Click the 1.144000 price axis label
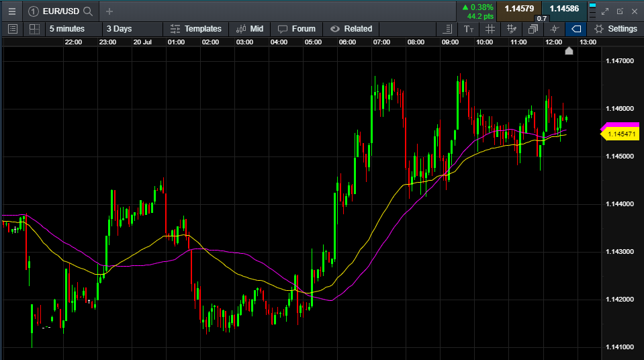 click(620, 204)
